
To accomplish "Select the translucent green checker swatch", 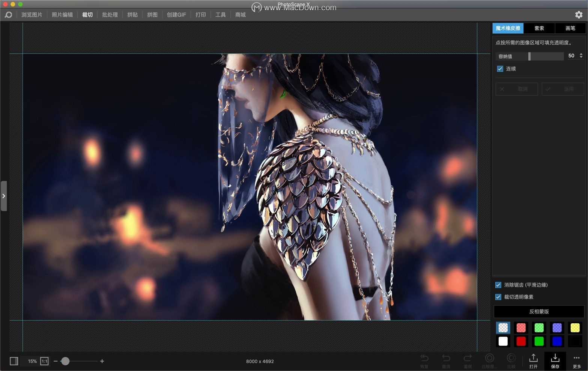I will (539, 328).
